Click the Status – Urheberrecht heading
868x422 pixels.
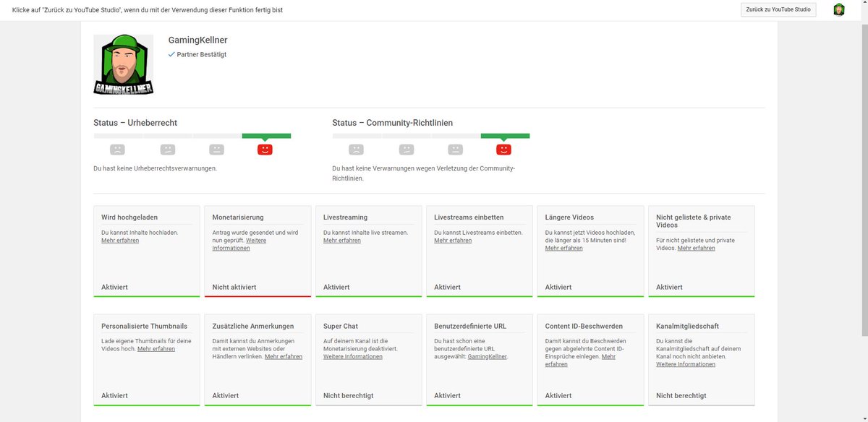point(135,123)
